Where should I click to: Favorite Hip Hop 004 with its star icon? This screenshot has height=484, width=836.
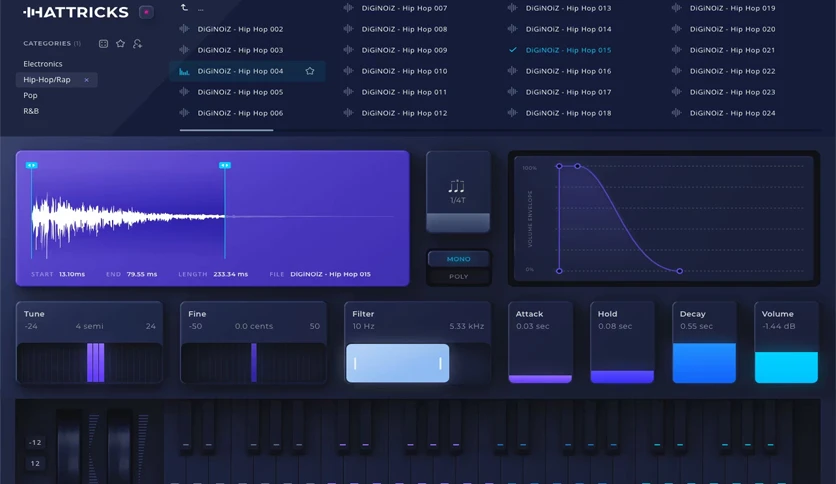(310, 71)
